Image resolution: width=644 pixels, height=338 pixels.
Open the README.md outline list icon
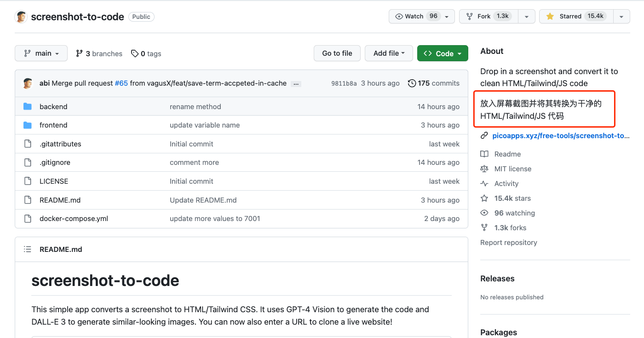click(x=28, y=249)
